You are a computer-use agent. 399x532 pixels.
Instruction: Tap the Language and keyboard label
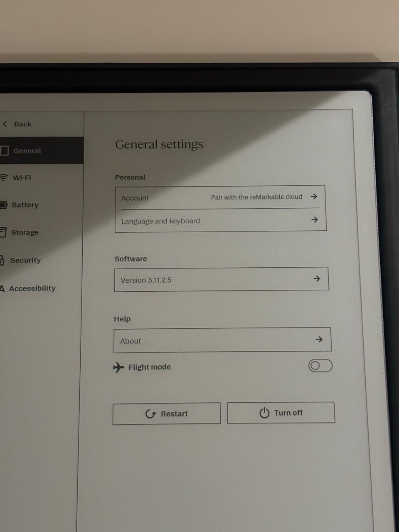point(160,221)
